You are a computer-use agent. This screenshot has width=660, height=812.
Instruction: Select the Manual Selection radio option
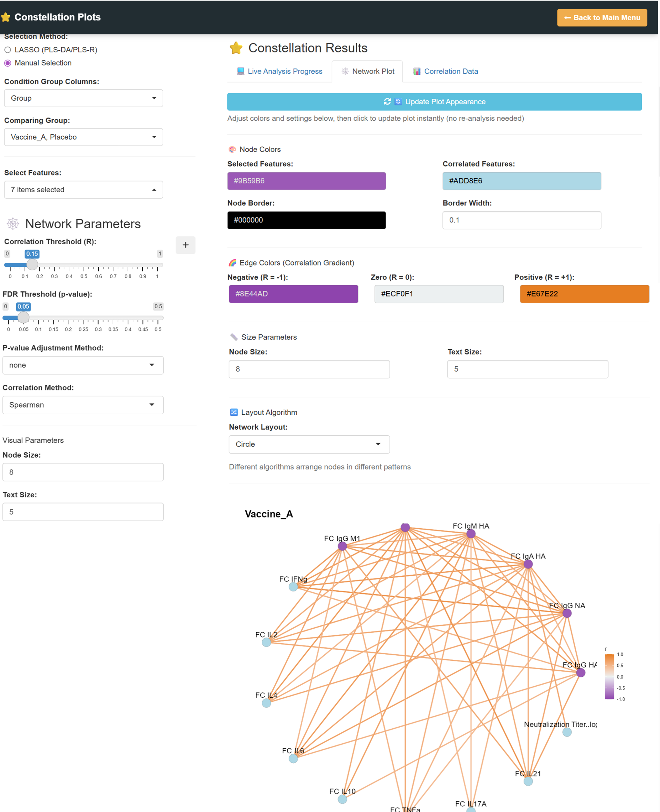[8, 63]
